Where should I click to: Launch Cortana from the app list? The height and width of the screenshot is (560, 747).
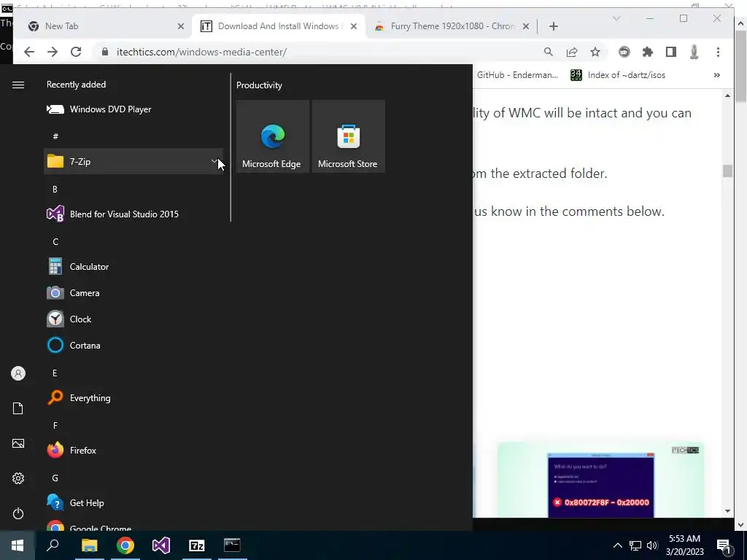coord(133,345)
